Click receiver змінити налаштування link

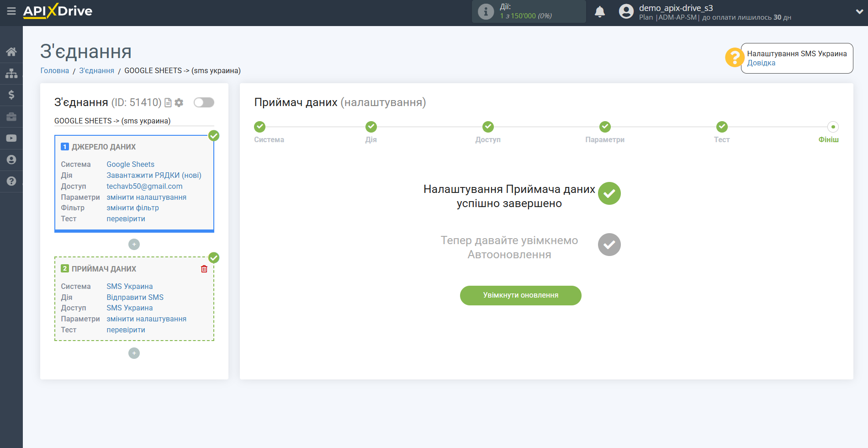tap(147, 319)
